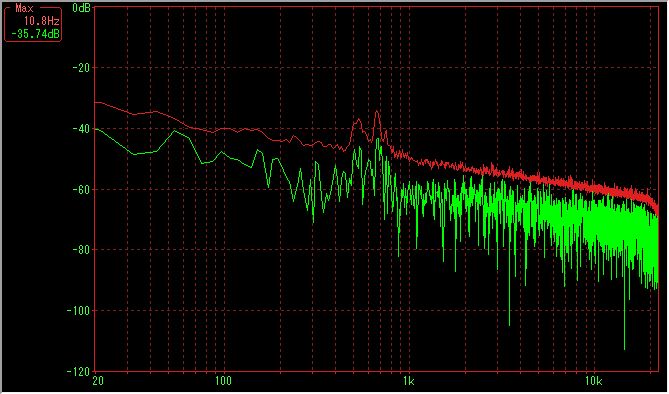
Task: Click the green trace start at 20 Hz
Action: tap(96, 128)
